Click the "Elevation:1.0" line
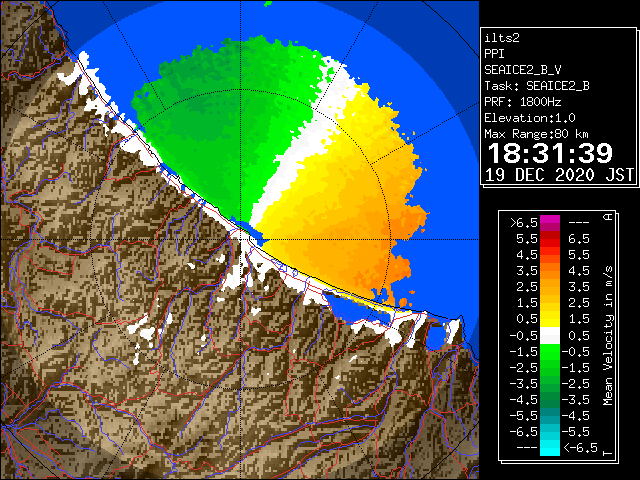Image resolution: width=640 pixels, height=480 pixels. (530, 118)
